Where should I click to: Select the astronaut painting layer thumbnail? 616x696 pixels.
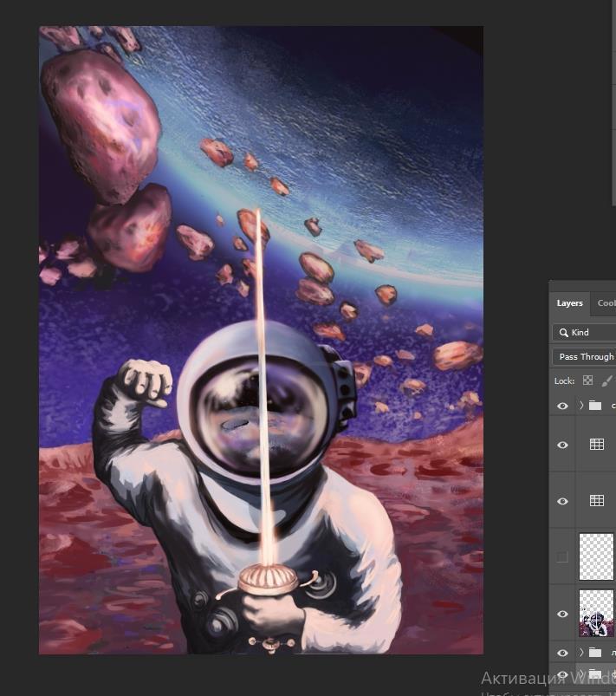[596, 614]
